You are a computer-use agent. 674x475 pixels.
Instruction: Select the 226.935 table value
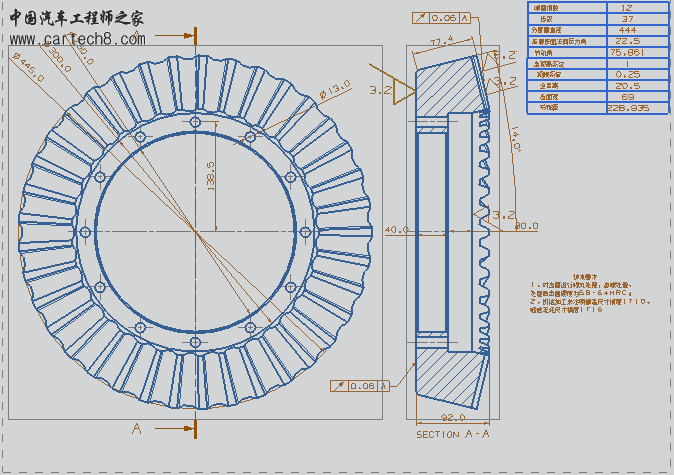[x=628, y=108]
